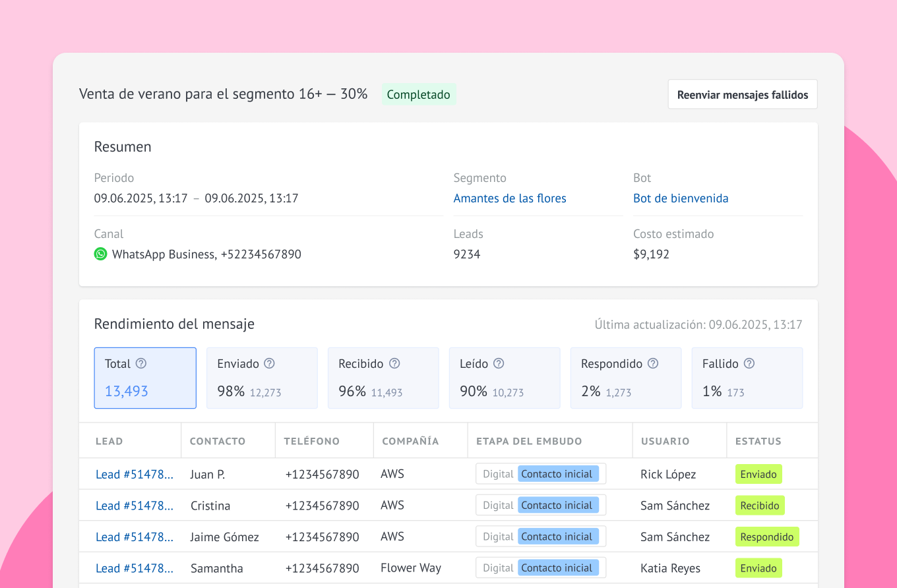The width and height of the screenshot is (897, 588).
Task: Click the Estatus column header
Action: 758,441
